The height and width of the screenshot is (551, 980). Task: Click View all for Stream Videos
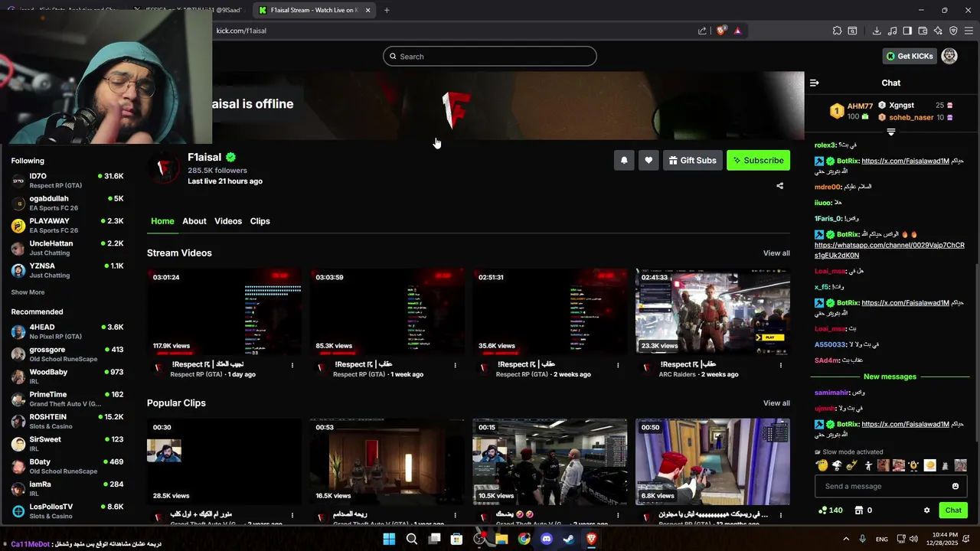click(x=776, y=253)
